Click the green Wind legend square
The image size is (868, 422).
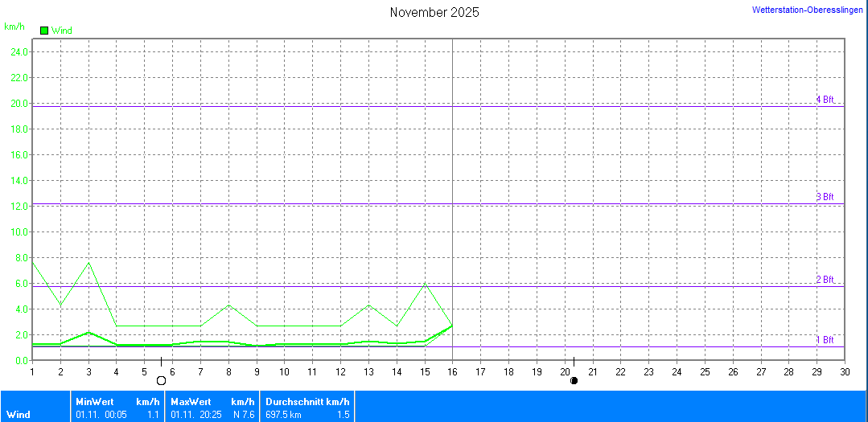tap(44, 31)
